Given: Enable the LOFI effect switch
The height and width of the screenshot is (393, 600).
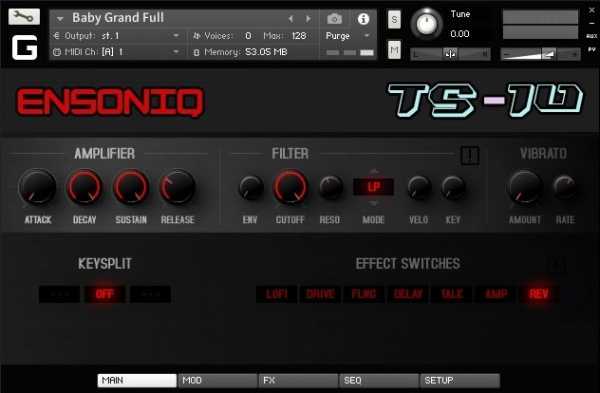Looking at the screenshot, I should [x=276, y=294].
